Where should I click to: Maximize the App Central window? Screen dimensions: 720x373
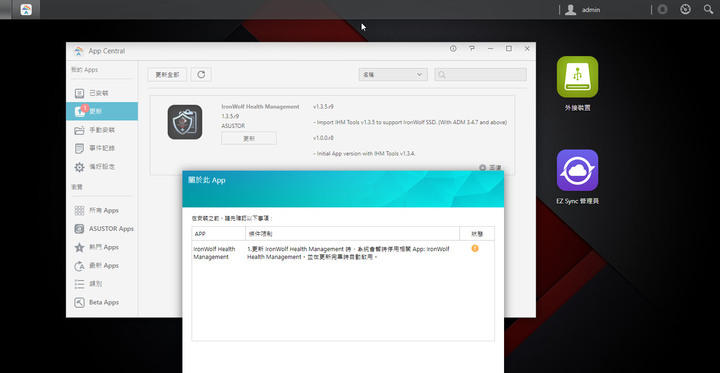pyautogui.click(x=509, y=49)
